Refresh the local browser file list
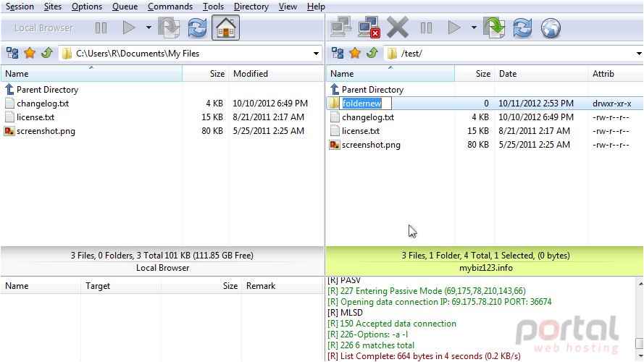Viewport: 644px width, 362px height. tap(197, 28)
